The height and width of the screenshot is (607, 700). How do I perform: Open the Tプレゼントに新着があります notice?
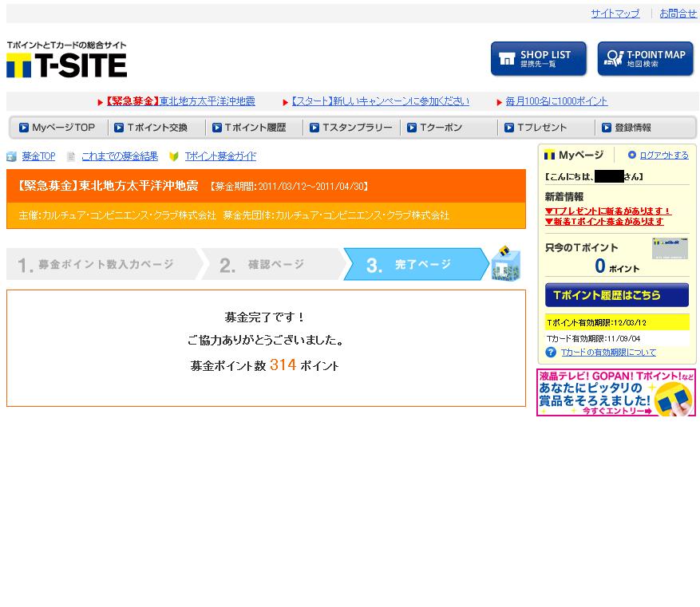pos(607,211)
